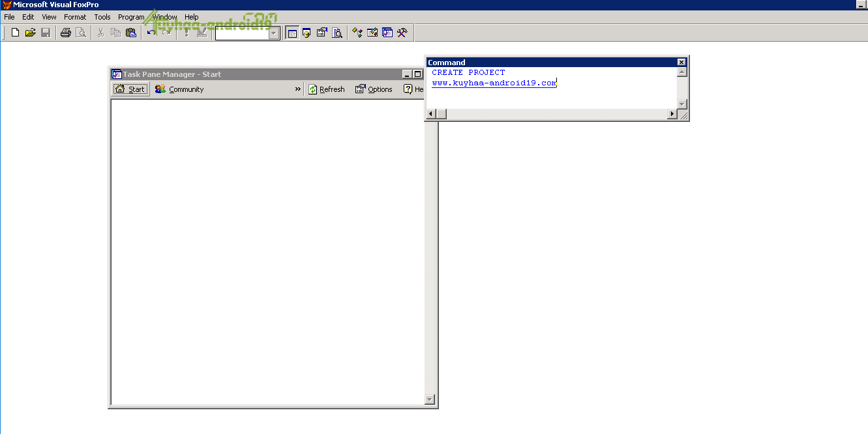Minimize the Task Pane Manager window
Viewport: 868px width, 434px height.
click(x=407, y=74)
